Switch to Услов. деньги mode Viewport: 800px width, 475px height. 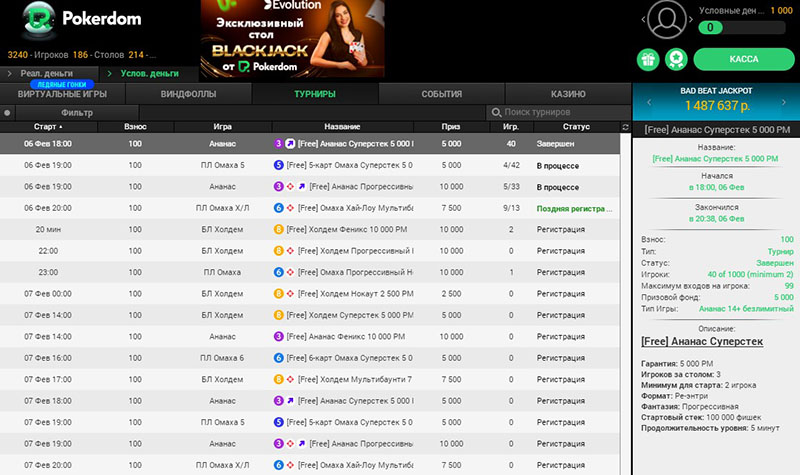coord(149,73)
